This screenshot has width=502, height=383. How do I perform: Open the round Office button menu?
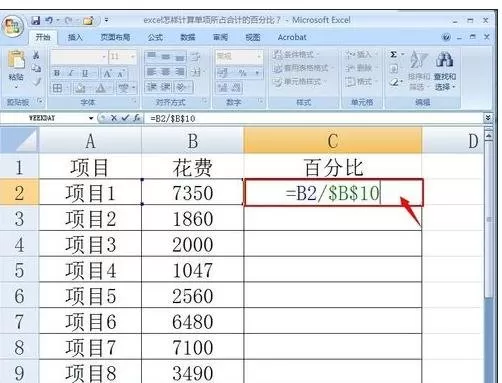pos(12,27)
